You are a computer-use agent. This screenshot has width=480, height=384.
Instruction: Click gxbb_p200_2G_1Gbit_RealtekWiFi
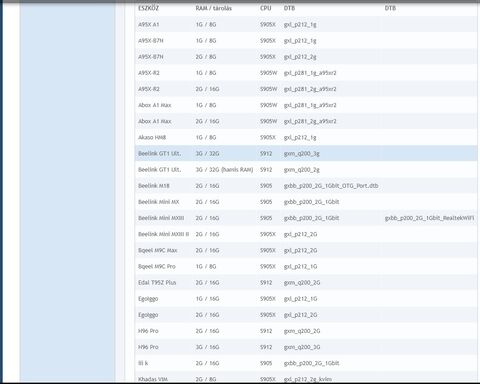click(429, 218)
